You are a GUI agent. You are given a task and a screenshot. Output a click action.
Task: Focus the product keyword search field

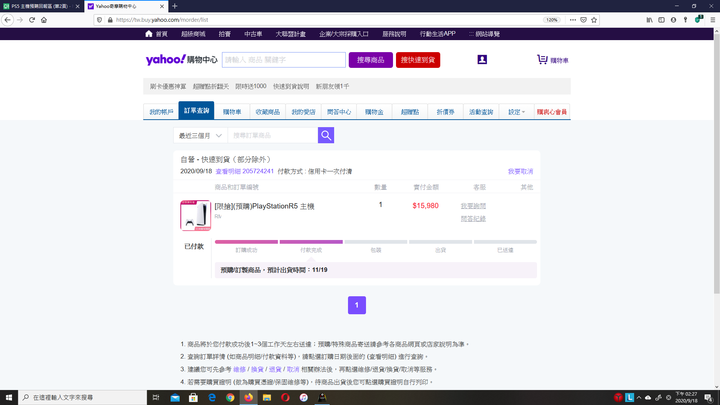[x=284, y=60]
